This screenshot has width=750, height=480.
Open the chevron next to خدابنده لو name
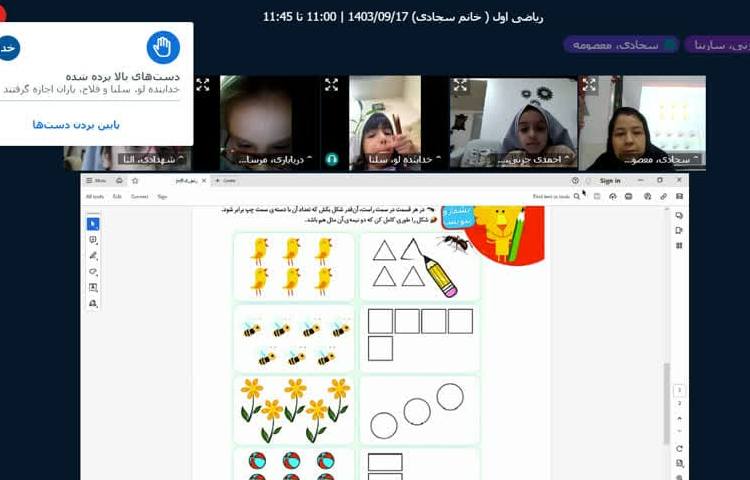tap(438, 158)
